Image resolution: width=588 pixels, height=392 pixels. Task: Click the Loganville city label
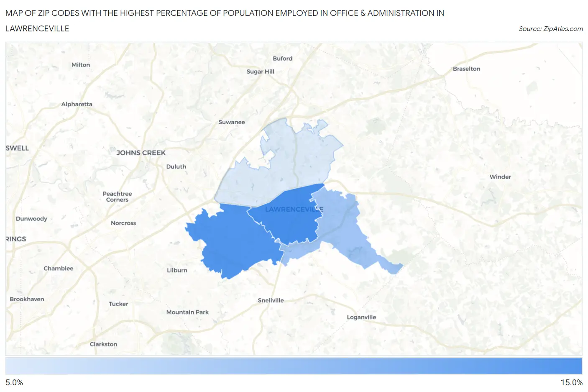tap(361, 317)
